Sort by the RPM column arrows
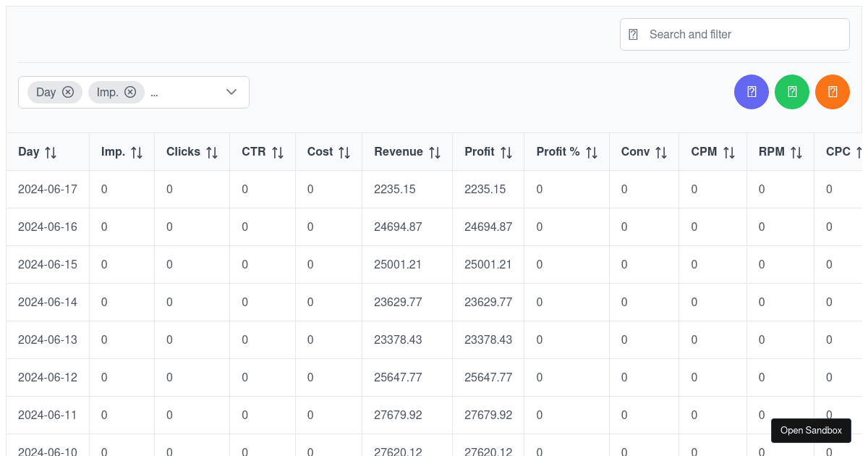 (x=797, y=151)
